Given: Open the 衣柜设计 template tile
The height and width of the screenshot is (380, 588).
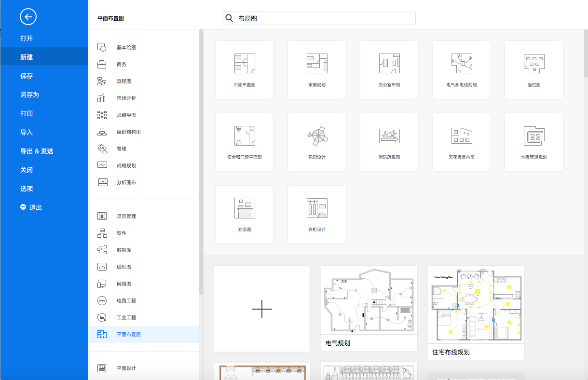Looking at the screenshot, I should [317, 215].
